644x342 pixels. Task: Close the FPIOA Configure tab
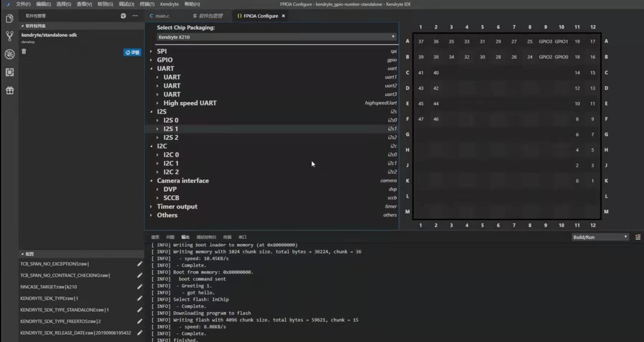(x=283, y=16)
